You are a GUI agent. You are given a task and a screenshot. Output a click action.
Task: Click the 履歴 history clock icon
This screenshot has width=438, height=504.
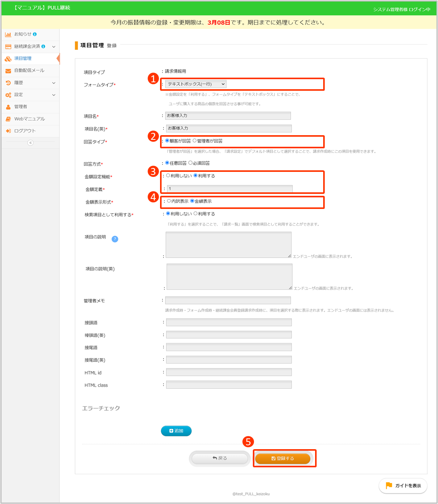(x=8, y=83)
